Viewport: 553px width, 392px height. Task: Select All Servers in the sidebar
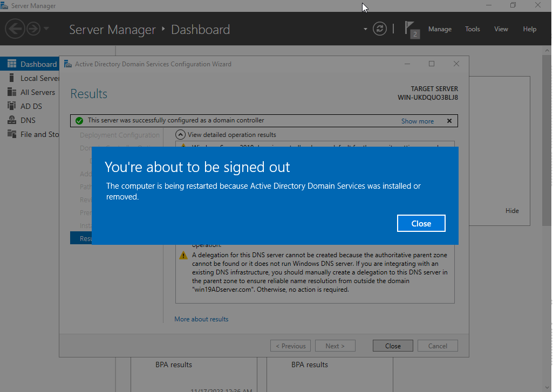[x=30, y=92]
